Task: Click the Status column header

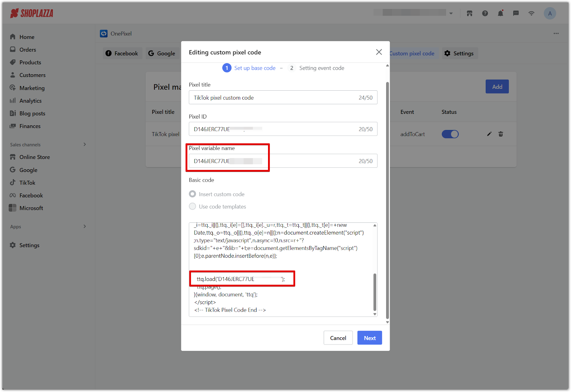Action: click(449, 112)
